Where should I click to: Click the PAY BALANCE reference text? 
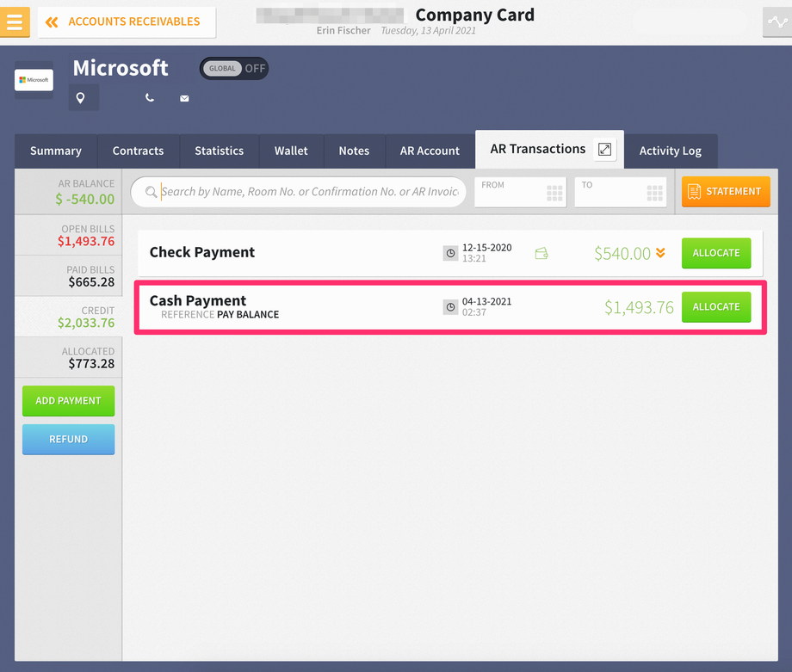click(x=248, y=315)
